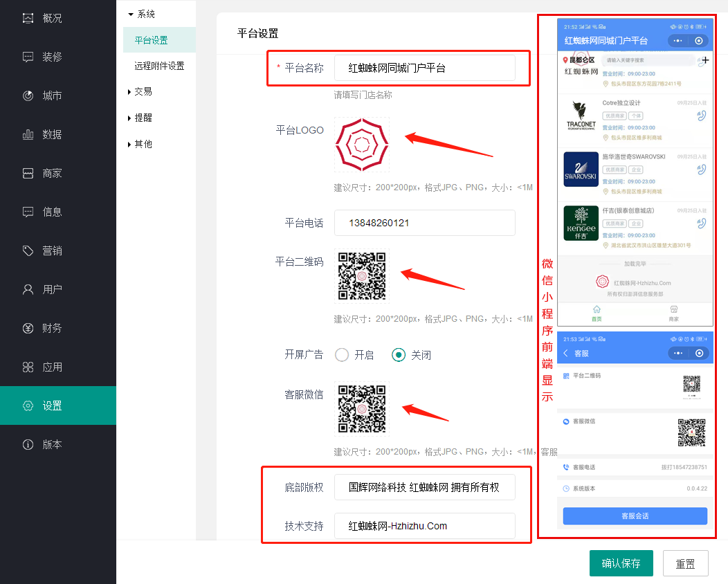Open the 概况 menu label
This screenshot has width=728, height=584.
[x=52, y=18]
